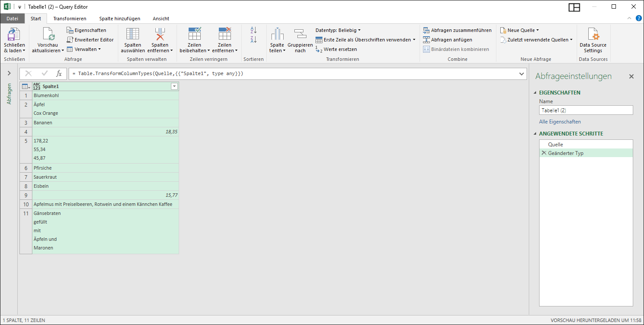Click the formula bar text
The image size is (644, 325).
pyautogui.click(x=158, y=74)
